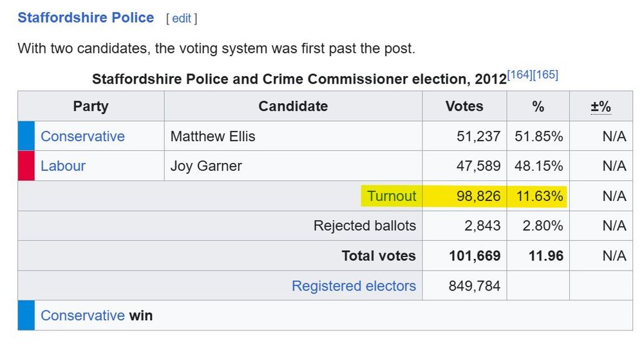Open citation reference 164
Screen dimensions: 644x344
pyautogui.click(x=520, y=75)
